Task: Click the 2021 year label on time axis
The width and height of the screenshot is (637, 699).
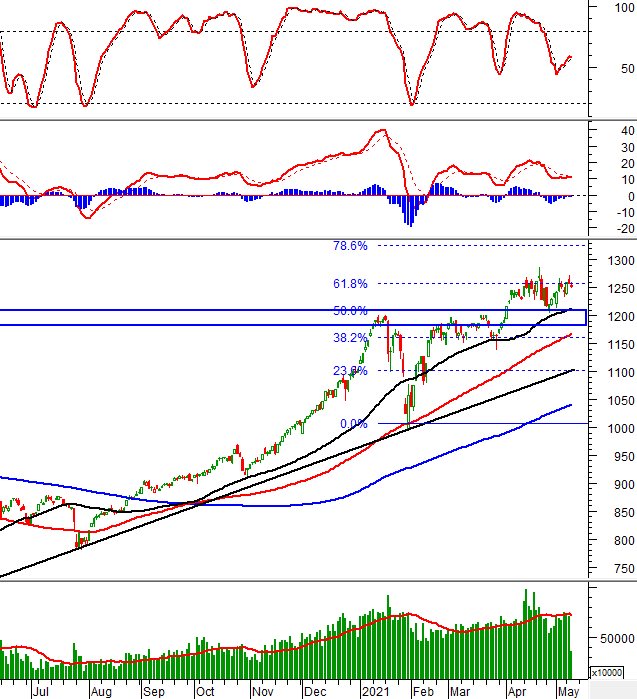Action: (x=375, y=692)
